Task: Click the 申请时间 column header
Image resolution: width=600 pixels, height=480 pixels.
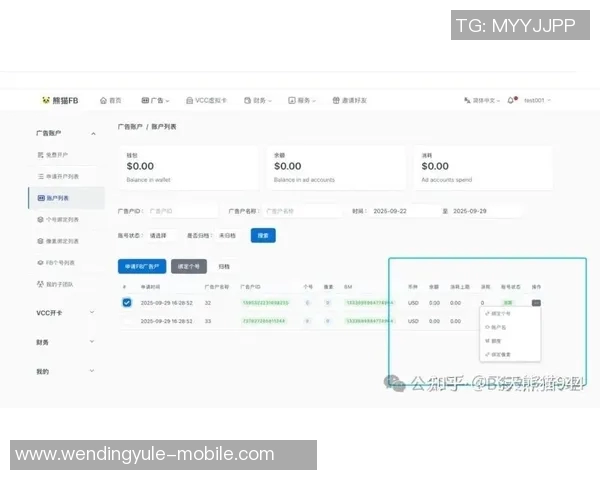Action: [150, 287]
